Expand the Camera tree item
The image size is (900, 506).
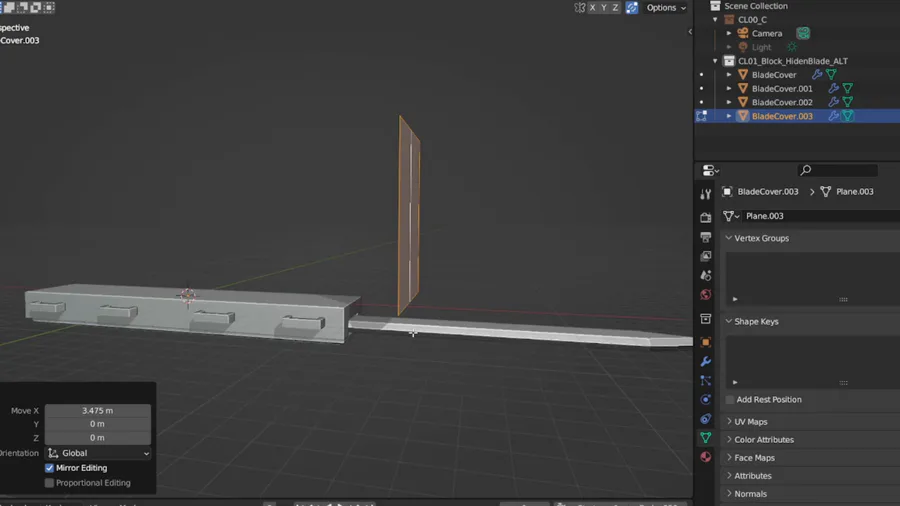point(729,33)
